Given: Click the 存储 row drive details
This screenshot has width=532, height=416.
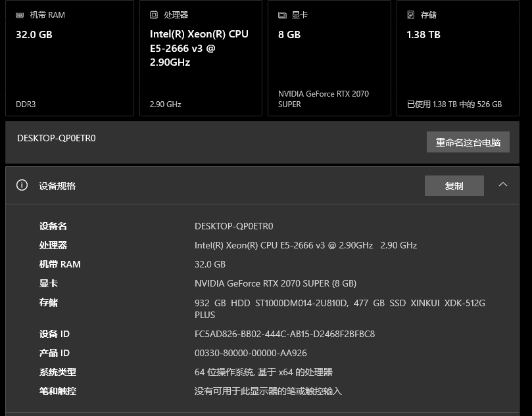Looking at the screenshot, I should pyautogui.click(x=339, y=308).
